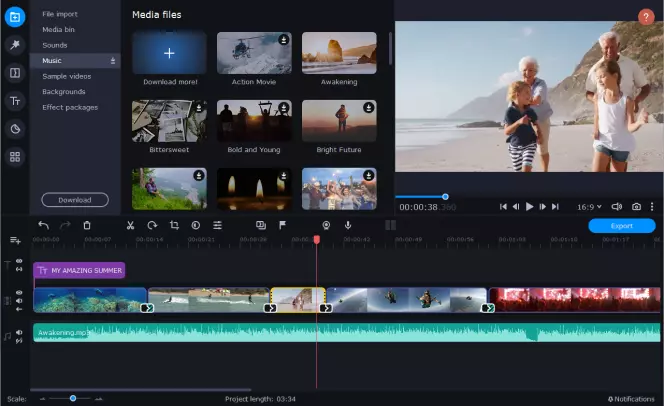Image resolution: width=664 pixels, height=406 pixels.
Task: Open the Stickers tab in the sidebar
Action: pyautogui.click(x=15, y=129)
